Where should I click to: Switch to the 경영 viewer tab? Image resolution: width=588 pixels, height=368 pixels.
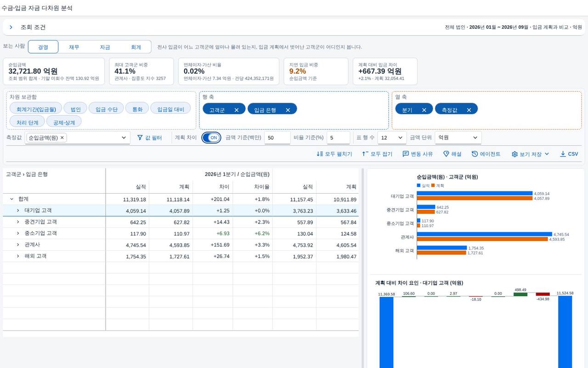click(x=43, y=47)
